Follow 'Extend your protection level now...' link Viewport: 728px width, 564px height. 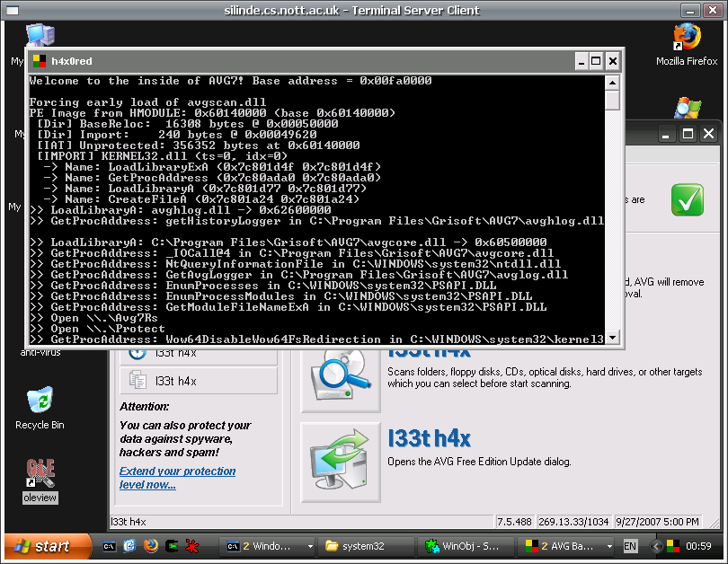click(x=177, y=478)
